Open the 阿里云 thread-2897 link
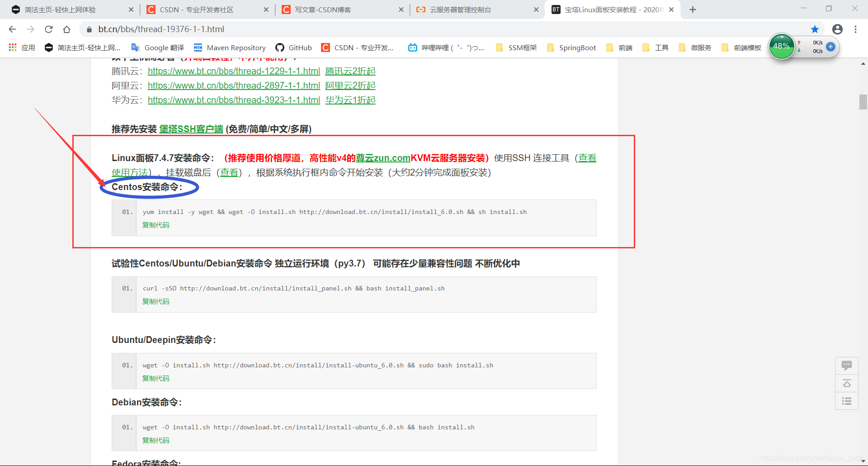Screen dimensions: 868x466 (234, 86)
